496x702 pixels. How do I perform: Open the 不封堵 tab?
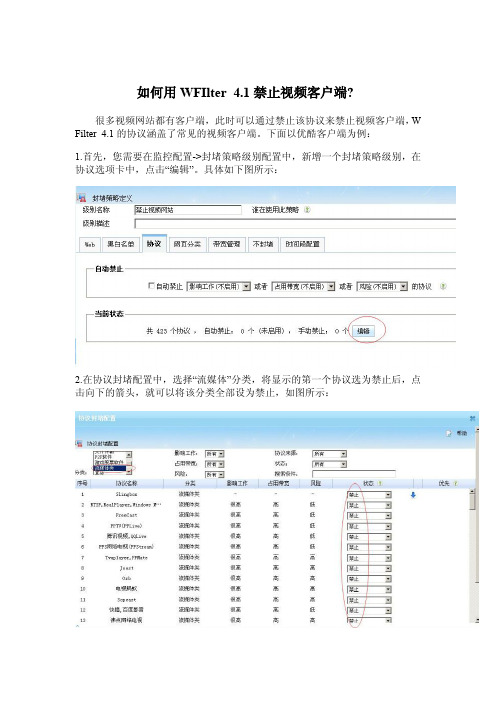(x=263, y=244)
